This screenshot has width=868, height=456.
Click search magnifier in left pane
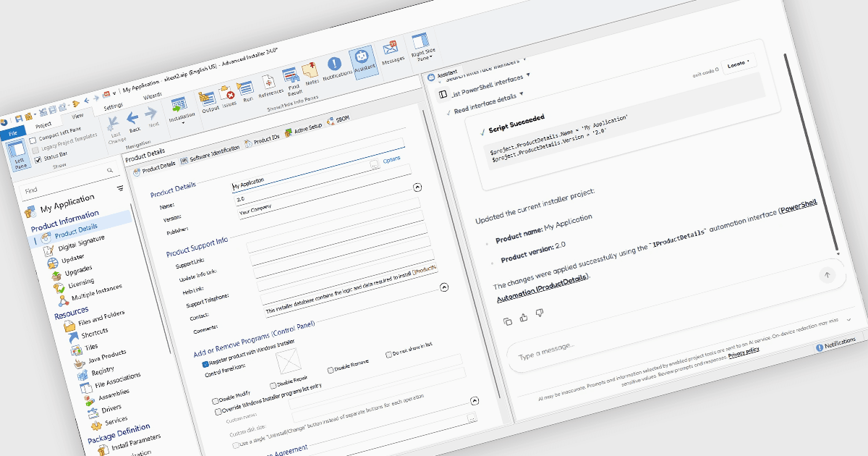tap(110, 171)
